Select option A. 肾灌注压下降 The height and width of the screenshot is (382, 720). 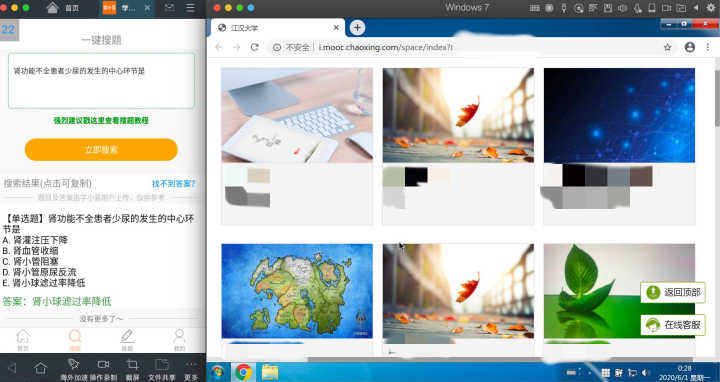(x=35, y=240)
